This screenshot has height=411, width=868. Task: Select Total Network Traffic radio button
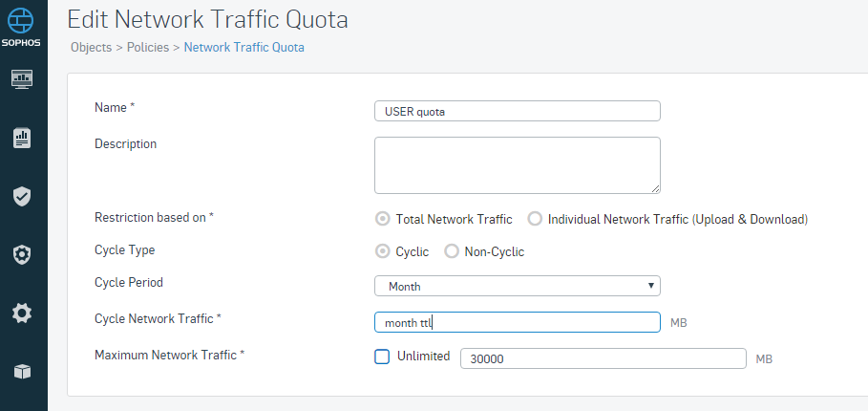tap(382, 219)
